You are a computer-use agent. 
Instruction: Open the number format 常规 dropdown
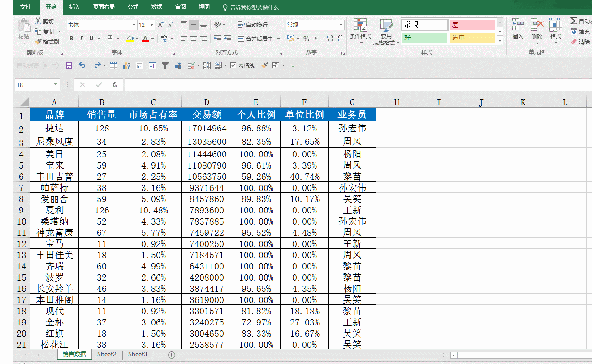(x=341, y=25)
